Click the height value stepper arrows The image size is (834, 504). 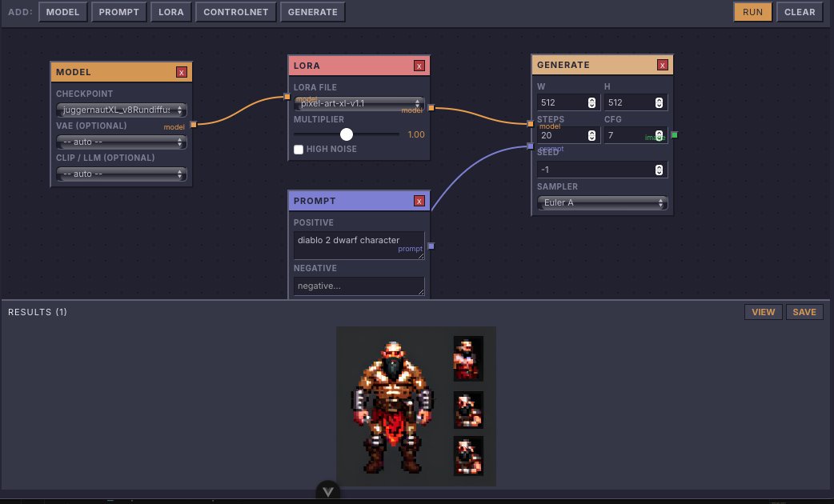point(659,102)
